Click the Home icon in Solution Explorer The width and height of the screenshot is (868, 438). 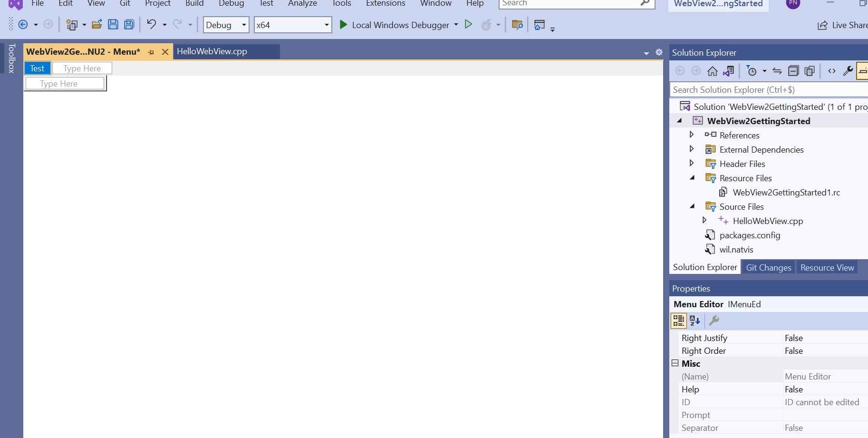coord(712,71)
